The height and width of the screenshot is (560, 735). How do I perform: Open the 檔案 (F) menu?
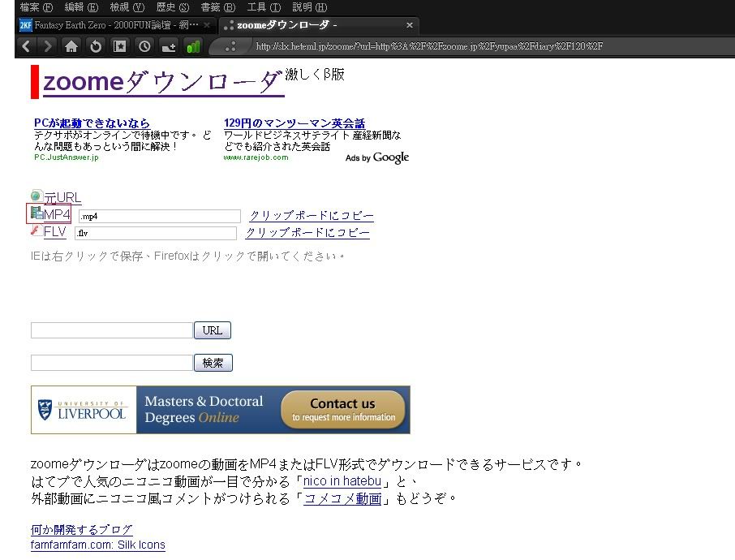36,7
